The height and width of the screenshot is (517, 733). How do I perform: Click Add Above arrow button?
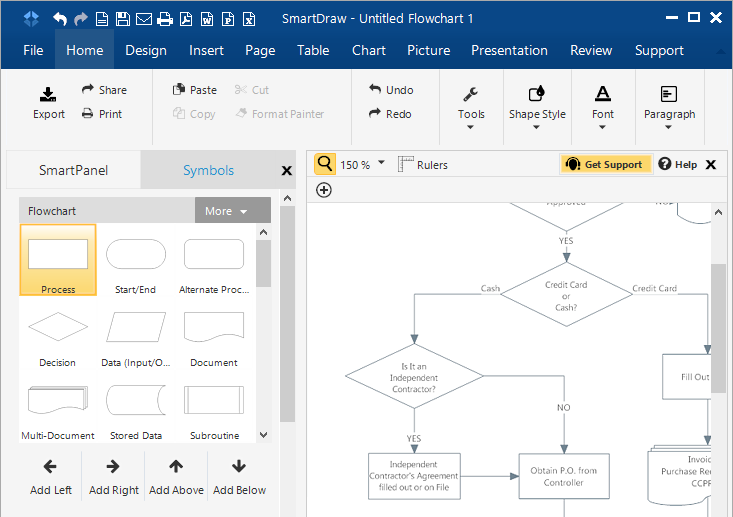pyautogui.click(x=176, y=477)
